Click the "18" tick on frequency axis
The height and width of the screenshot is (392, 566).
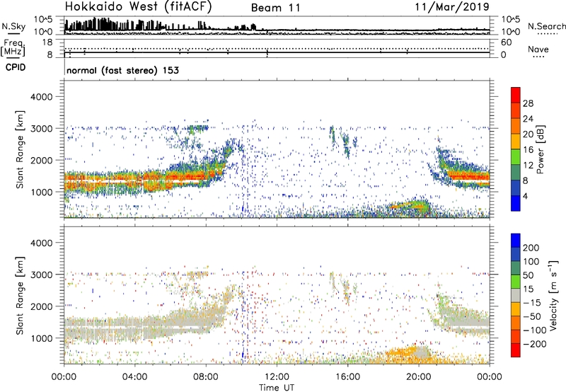click(47, 42)
